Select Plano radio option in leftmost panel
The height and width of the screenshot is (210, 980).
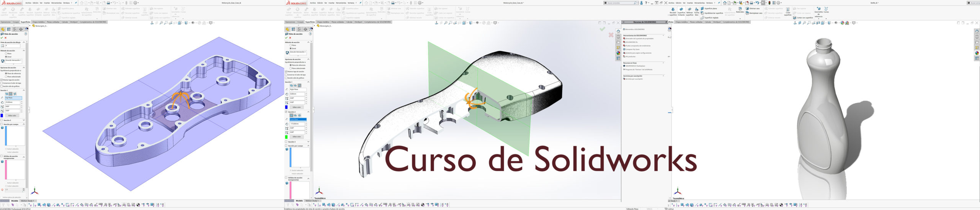pyautogui.click(x=6, y=54)
